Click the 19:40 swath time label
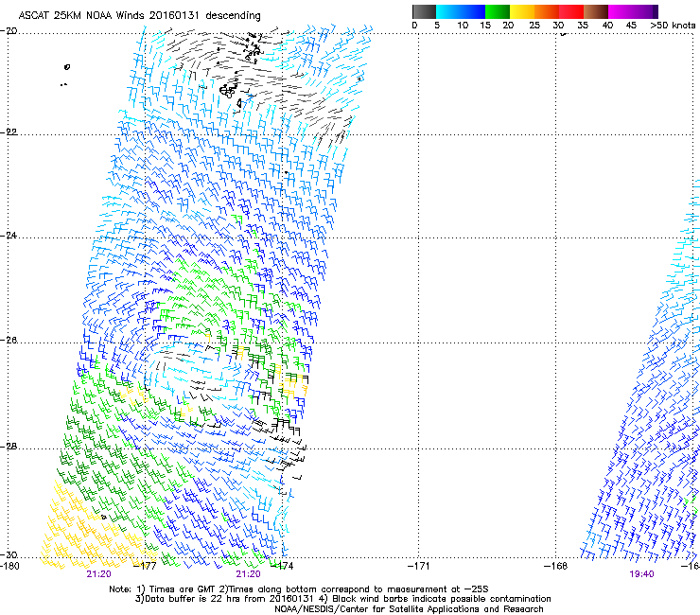This screenshot has height=615, width=700. pyautogui.click(x=642, y=574)
